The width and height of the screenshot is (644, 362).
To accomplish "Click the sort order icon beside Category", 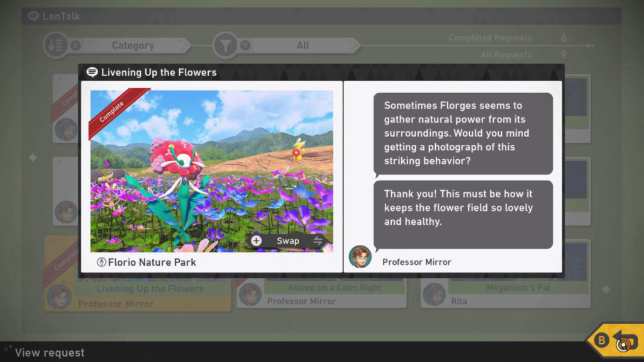I will pos(55,45).
